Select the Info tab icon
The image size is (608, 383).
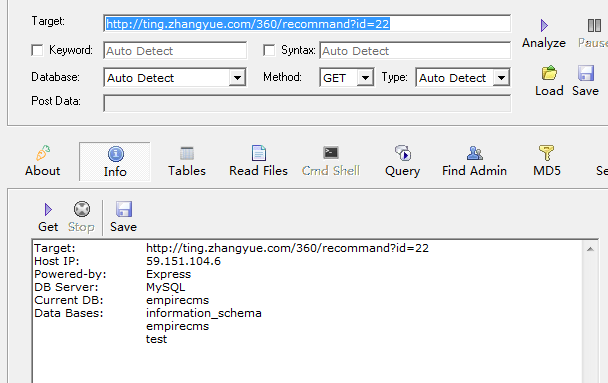116,154
